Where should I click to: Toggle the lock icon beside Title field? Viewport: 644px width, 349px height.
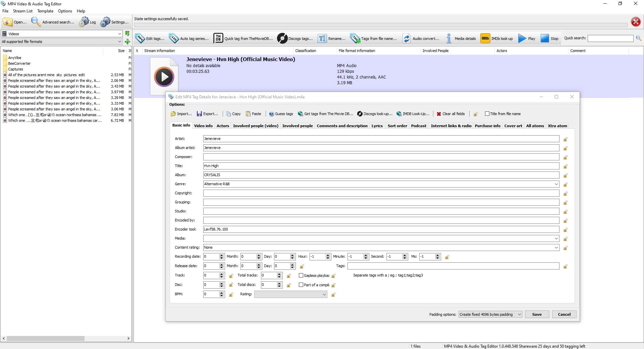click(x=566, y=166)
